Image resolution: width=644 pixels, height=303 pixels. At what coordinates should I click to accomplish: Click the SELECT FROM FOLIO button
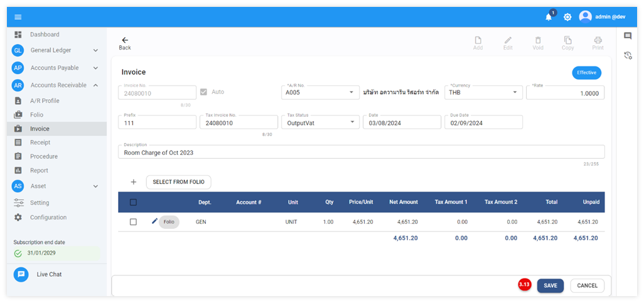[x=179, y=182]
